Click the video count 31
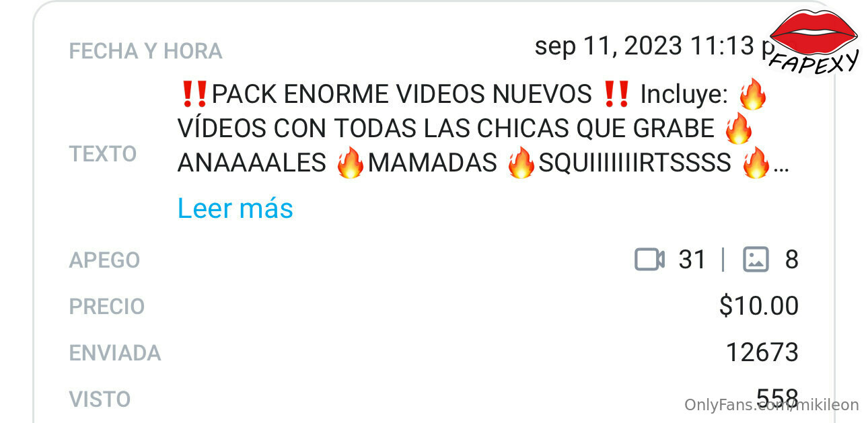868x423 pixels. 692,259
